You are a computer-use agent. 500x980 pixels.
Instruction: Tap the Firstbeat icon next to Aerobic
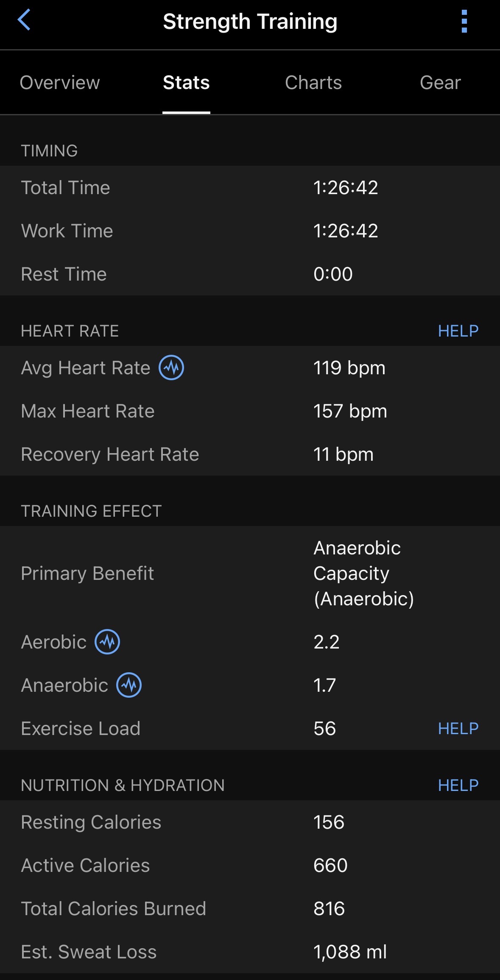[107, 642]
